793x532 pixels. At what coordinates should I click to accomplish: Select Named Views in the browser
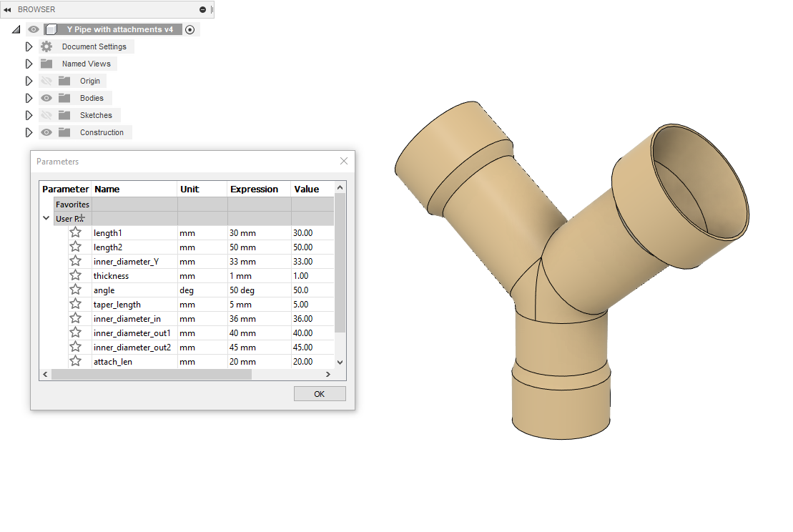tap(86, 64)
